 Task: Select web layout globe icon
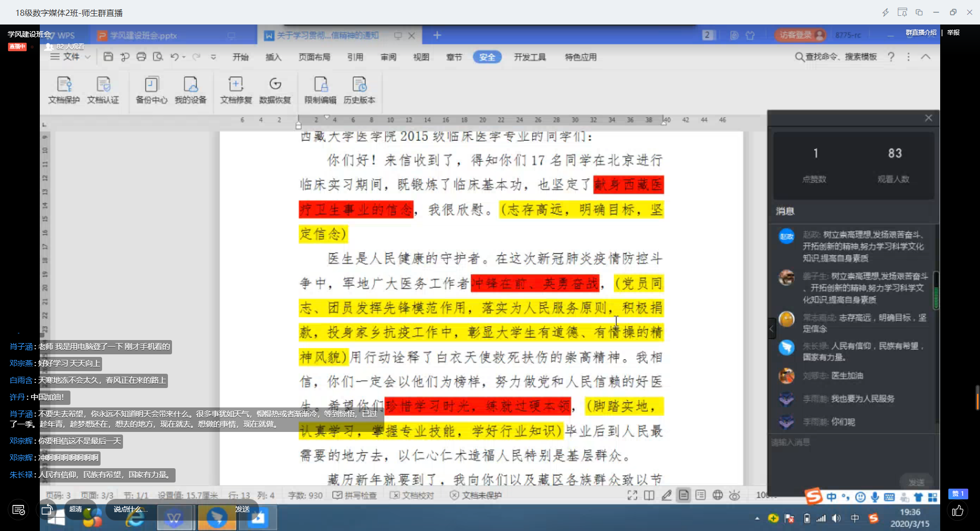point(718,495)
